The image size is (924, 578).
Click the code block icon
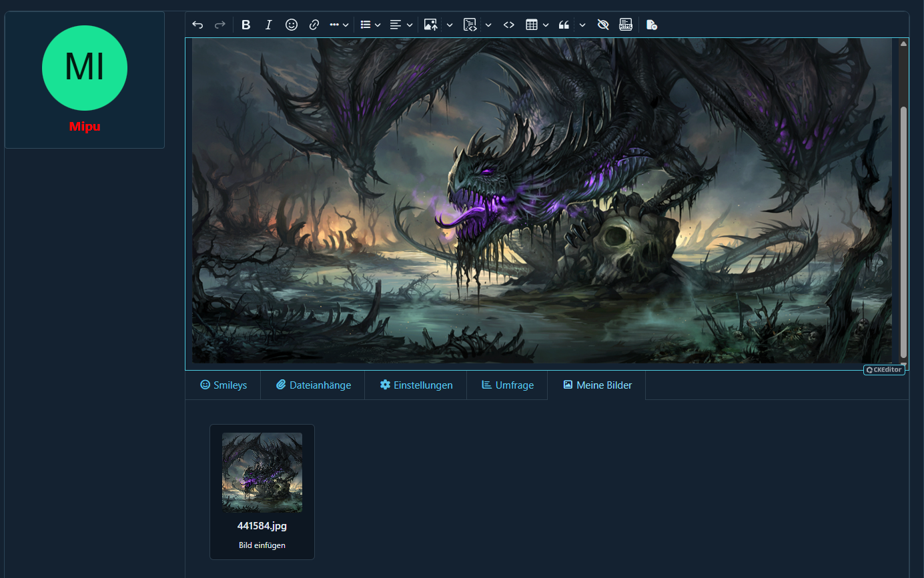[x=470, y=25]
